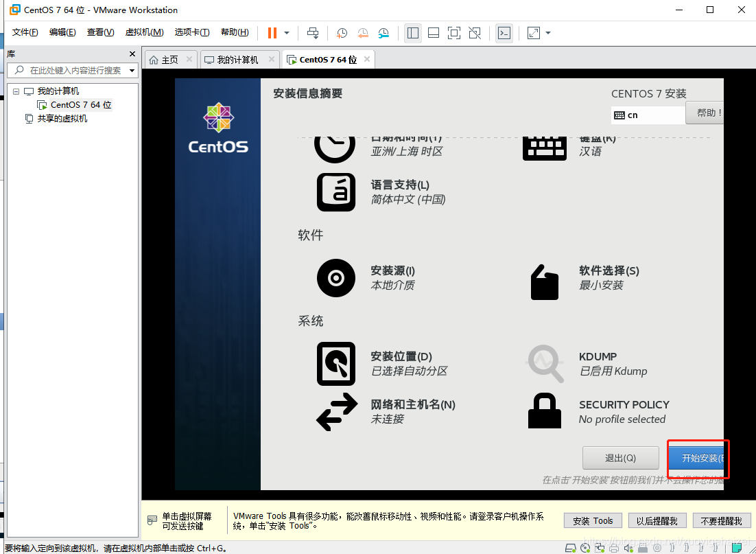Open the snapshot manager

tap(383, 33)
